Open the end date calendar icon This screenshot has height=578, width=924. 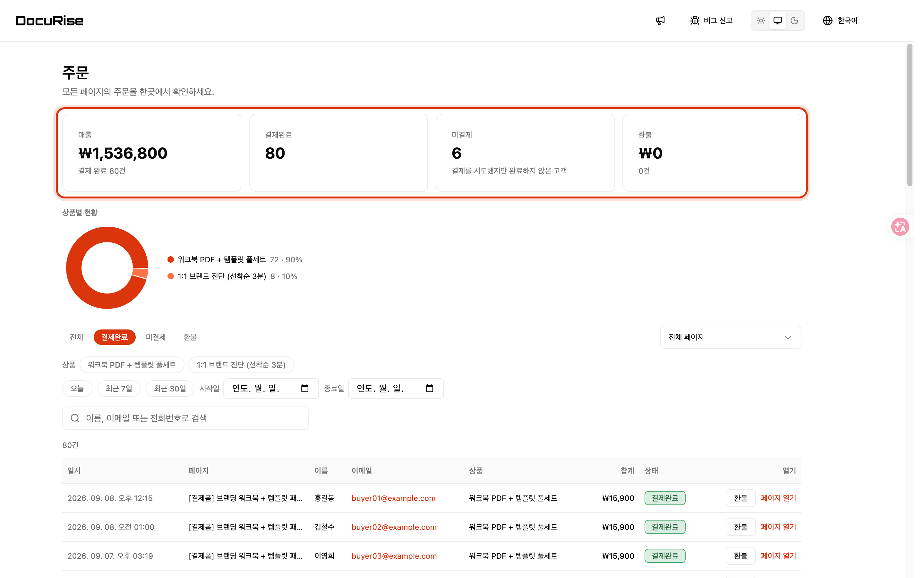click(x=430, y=389)
